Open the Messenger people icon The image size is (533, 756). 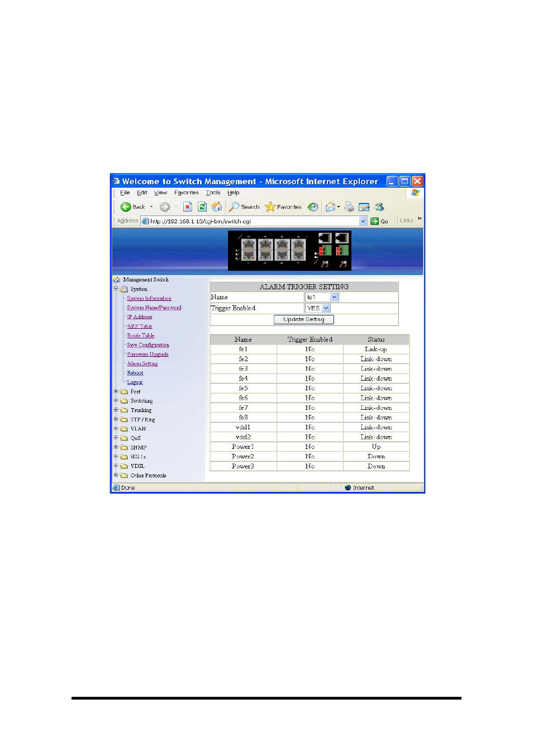point(379,207)
